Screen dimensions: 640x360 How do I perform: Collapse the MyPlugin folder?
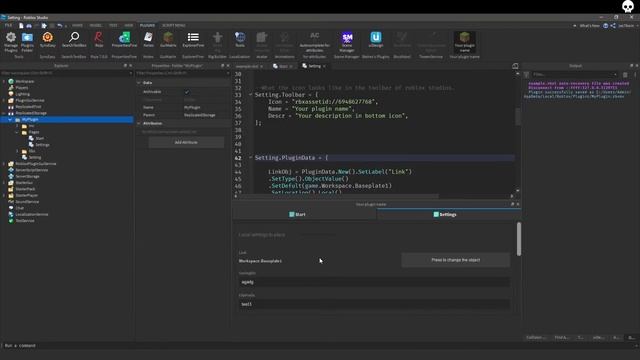coord(10,120)
